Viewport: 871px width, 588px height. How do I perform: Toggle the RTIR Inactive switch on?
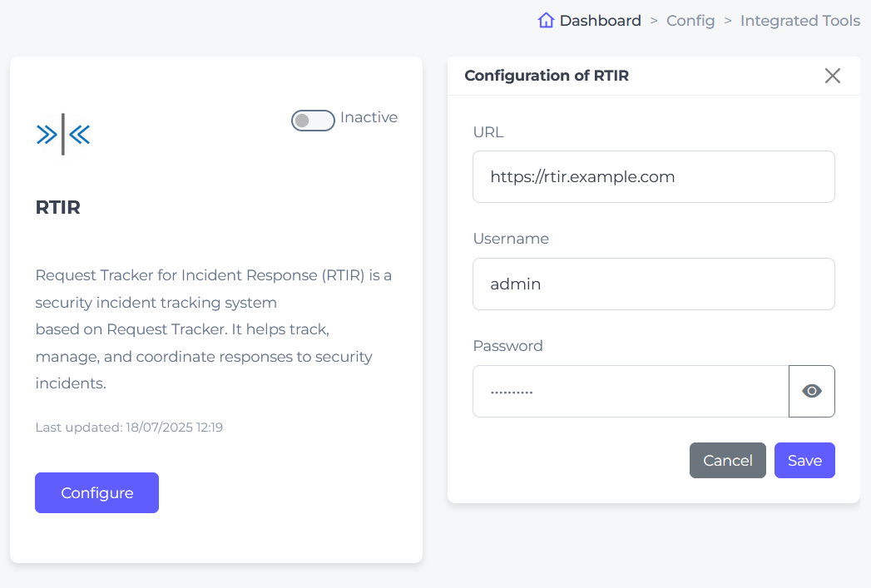coord(313,120)
